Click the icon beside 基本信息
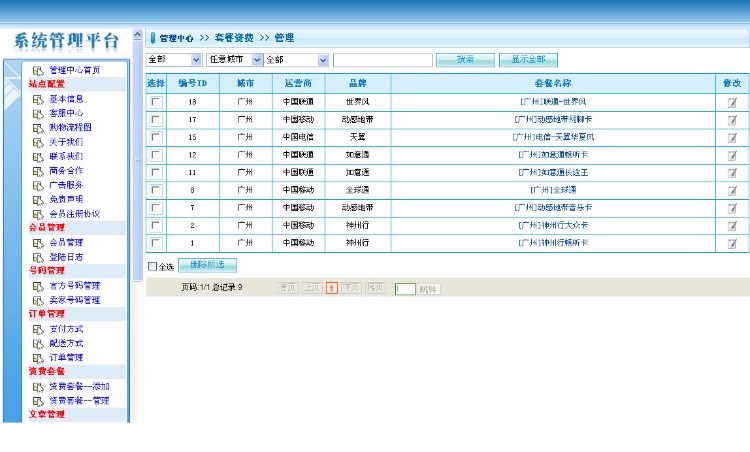 [38, 99]
